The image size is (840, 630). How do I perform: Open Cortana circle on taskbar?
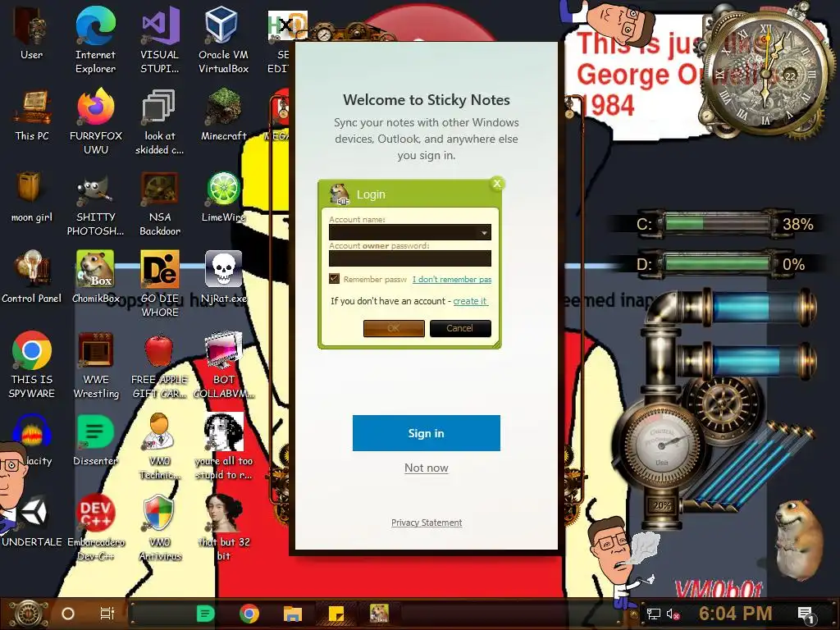click(x=67, y=614)
